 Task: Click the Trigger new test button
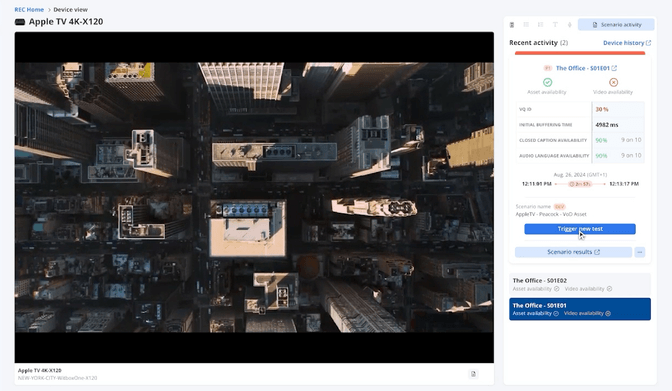(580, 229)
